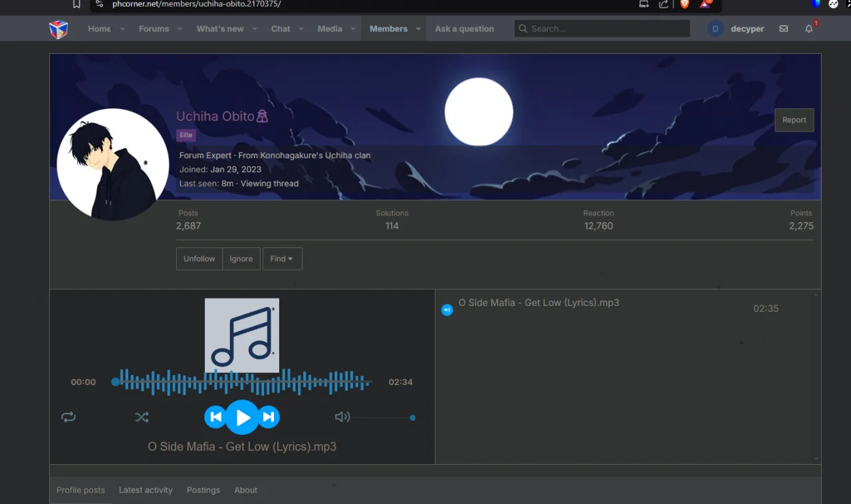
Task: Open the notifications bell icon
Action: (x=809, y=29)
